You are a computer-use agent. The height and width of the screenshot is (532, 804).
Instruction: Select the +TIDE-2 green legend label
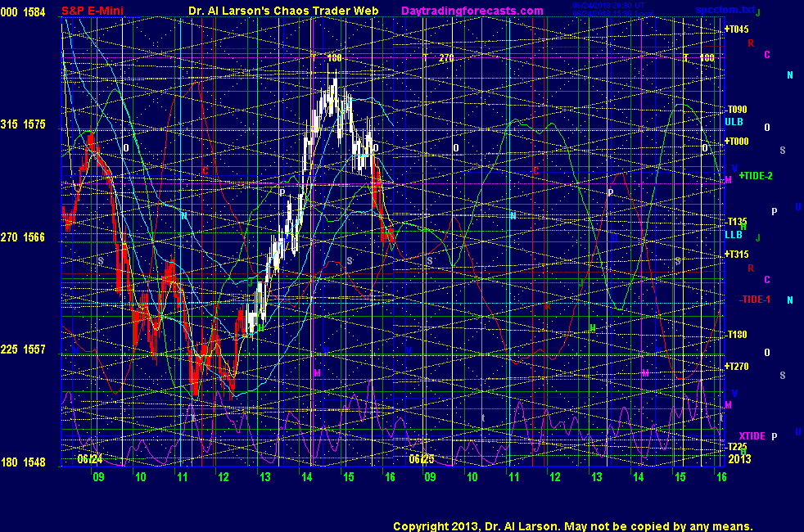tap(756, 176)
